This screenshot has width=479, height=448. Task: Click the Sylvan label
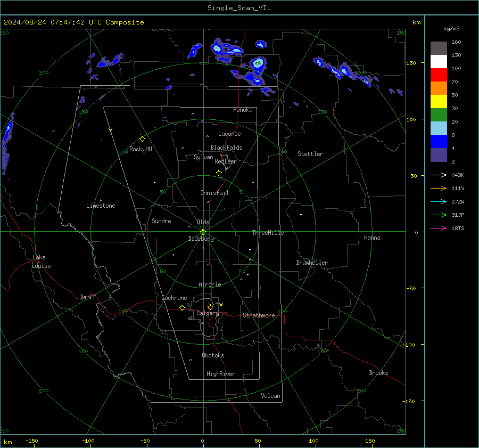click(x=203, y=157)
